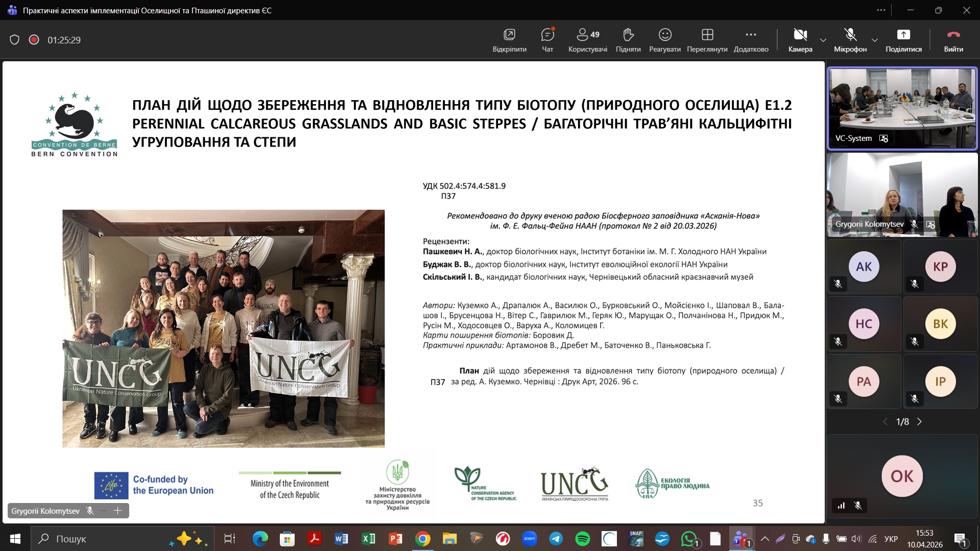980x551 pixels.
Task: Toggle the Камера on or off
Action: pos(800,40)
